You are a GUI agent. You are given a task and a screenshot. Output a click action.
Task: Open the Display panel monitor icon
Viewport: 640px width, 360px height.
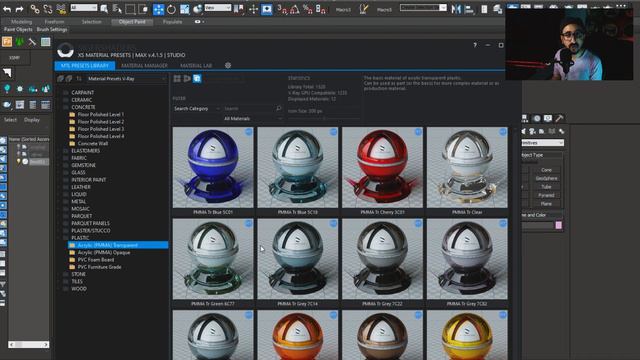pyautogui.click(x=548, y=118)
